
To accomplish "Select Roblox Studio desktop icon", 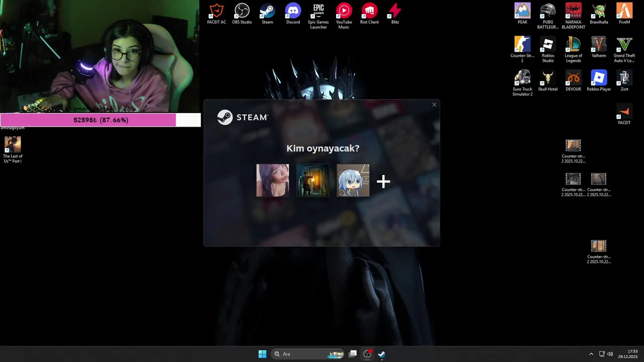I will click(548, 49).
